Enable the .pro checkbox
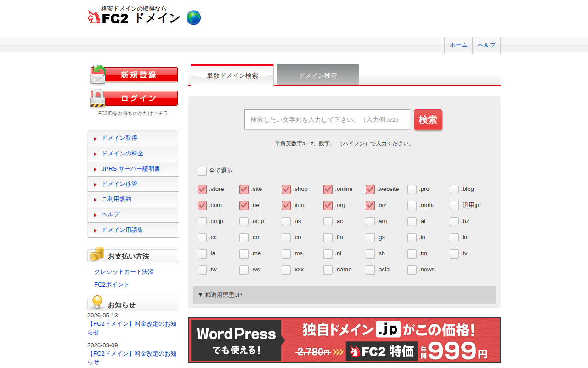This screenshot has height=368, width=588. click(412, 190)
